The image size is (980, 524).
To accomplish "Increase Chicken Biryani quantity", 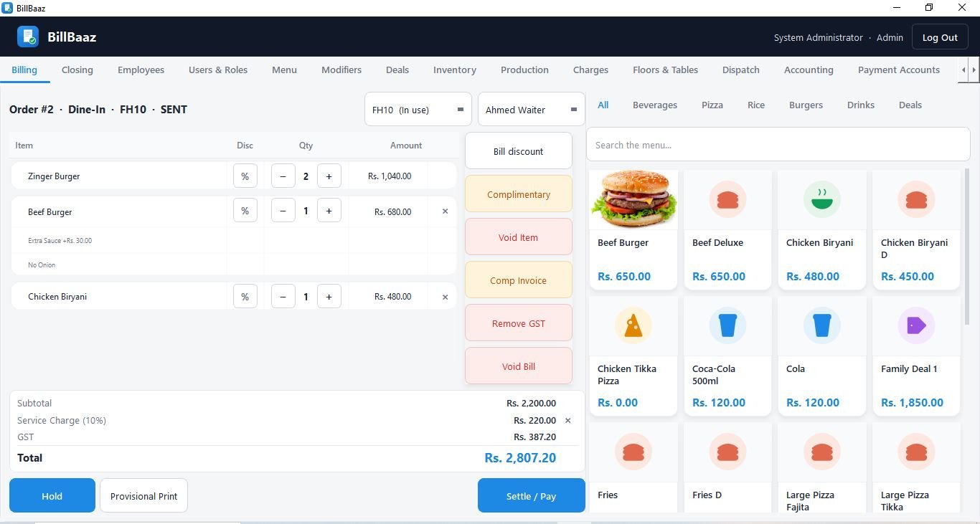I will [329, 297].
